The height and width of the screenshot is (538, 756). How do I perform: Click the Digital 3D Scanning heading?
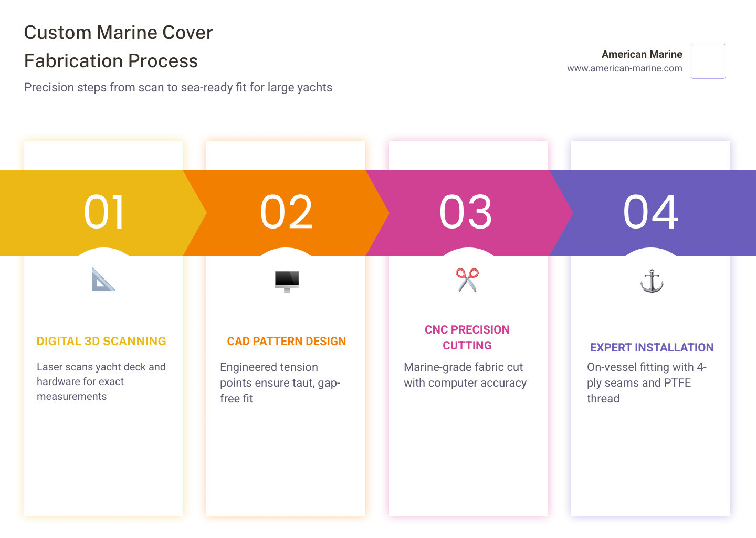tap(101, 342)
